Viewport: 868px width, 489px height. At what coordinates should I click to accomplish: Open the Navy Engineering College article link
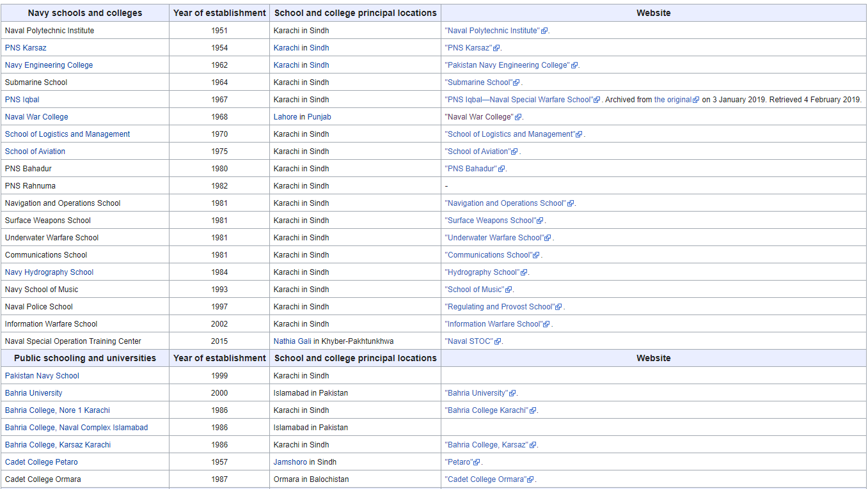point(49,65)
